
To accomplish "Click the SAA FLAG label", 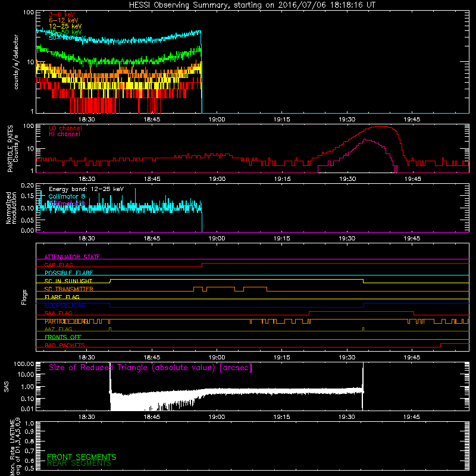I will click(x=58, y=313).
